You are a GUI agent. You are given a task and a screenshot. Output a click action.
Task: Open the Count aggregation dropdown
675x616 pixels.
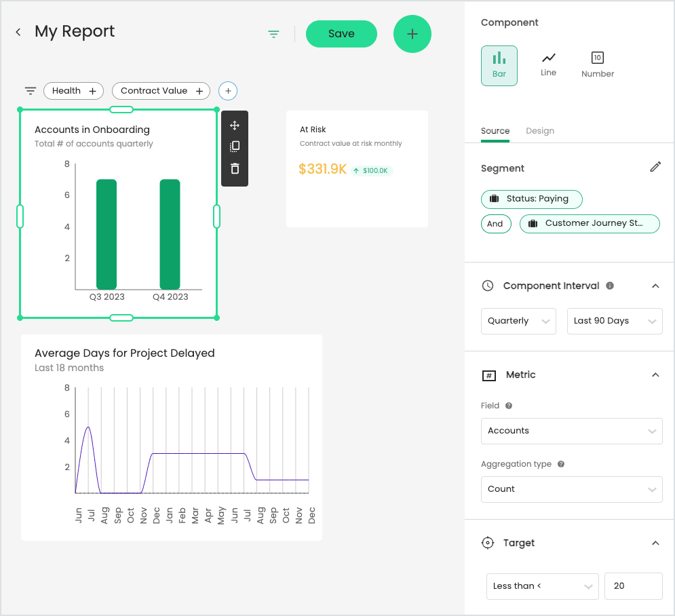572,489
